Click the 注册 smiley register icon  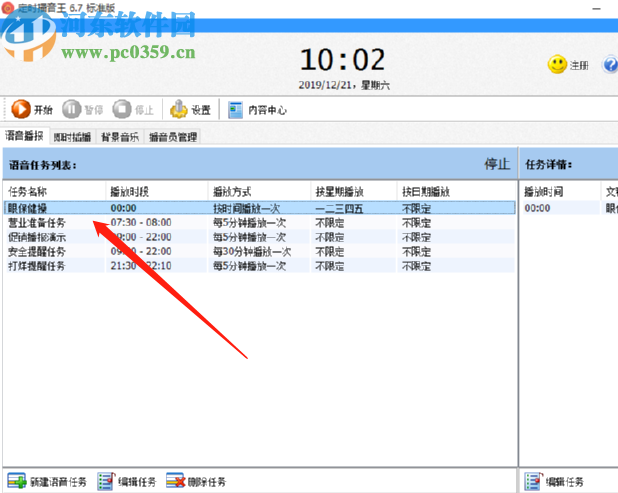(x=557, y=65)
